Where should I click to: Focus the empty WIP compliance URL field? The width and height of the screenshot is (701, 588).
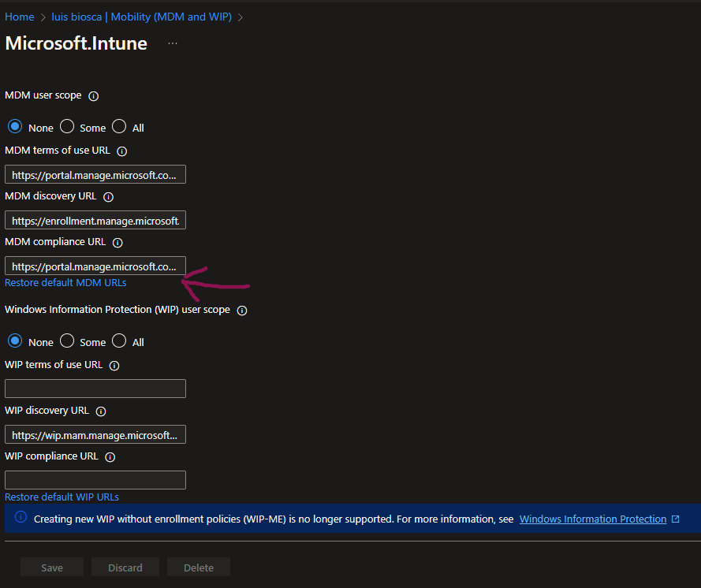[95, 480]
